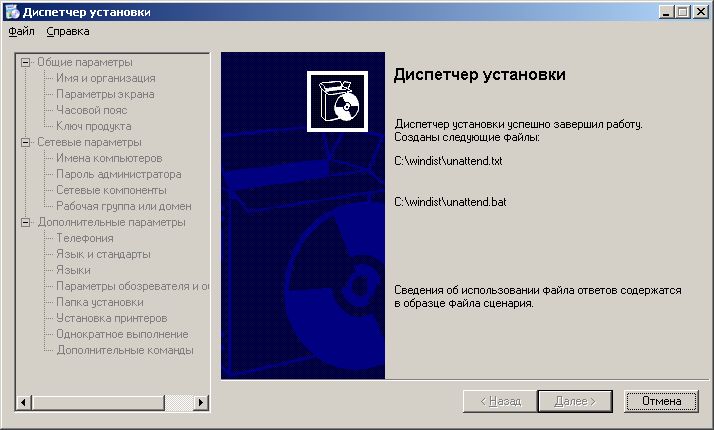Collapse the Сетевые параметры tree node
This screenshot has width=714, height=430.
tap(26, 142)
